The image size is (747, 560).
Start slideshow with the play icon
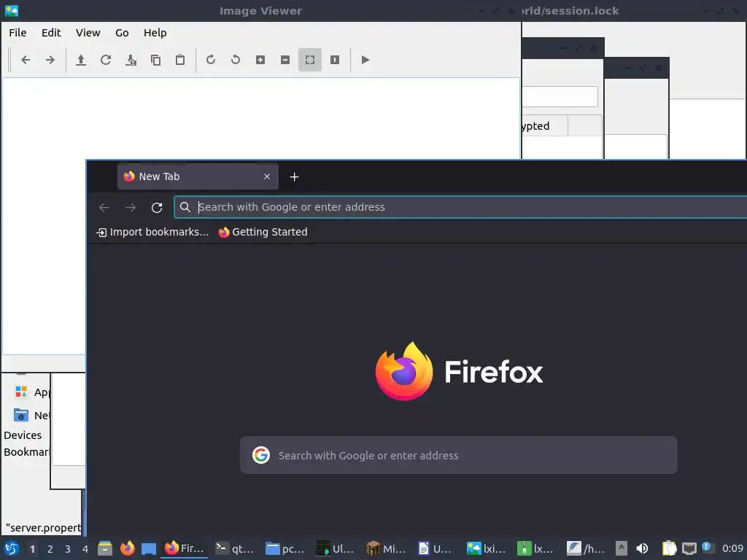365,60
